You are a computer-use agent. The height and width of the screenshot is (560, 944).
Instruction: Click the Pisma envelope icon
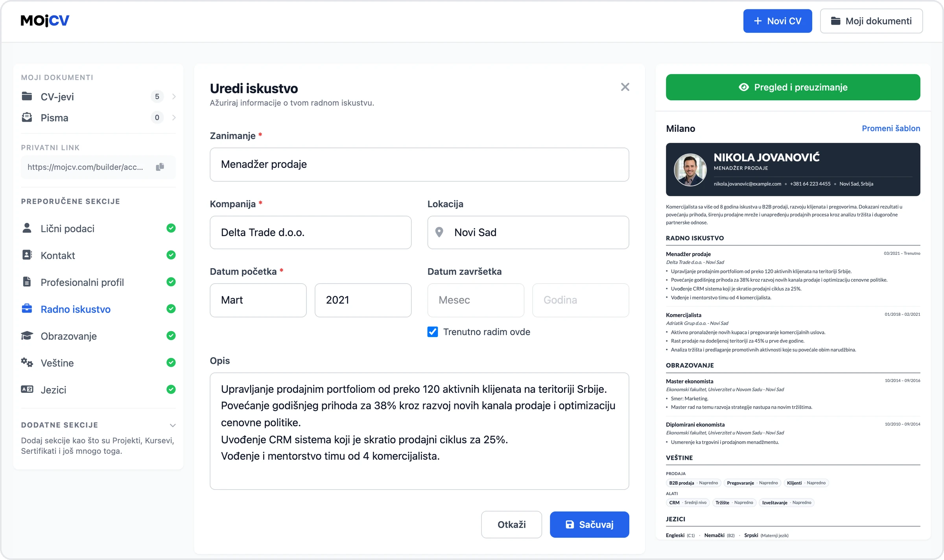tap(27, 117)
